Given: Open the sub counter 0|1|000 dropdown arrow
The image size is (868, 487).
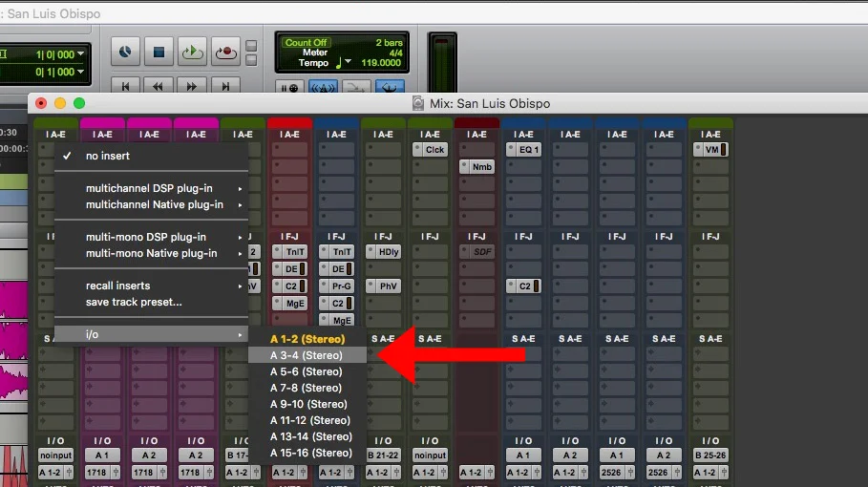Looking at the screenshot, I should 81,72.
